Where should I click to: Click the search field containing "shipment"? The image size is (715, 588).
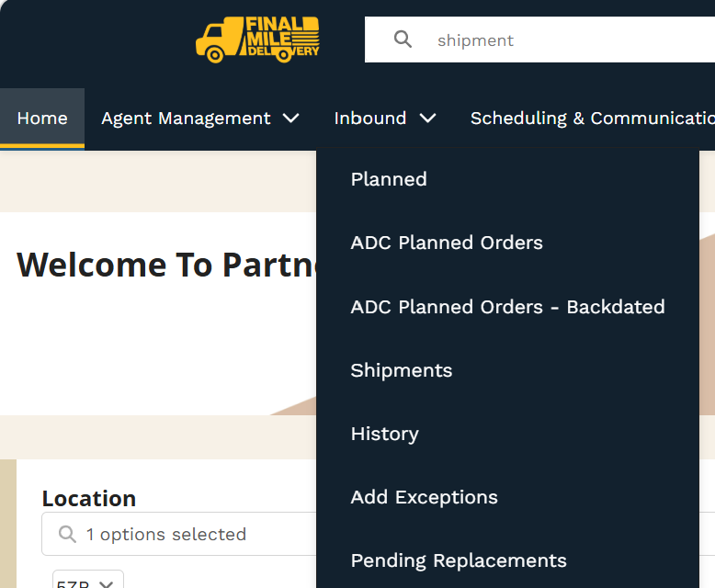coord(539,40)
